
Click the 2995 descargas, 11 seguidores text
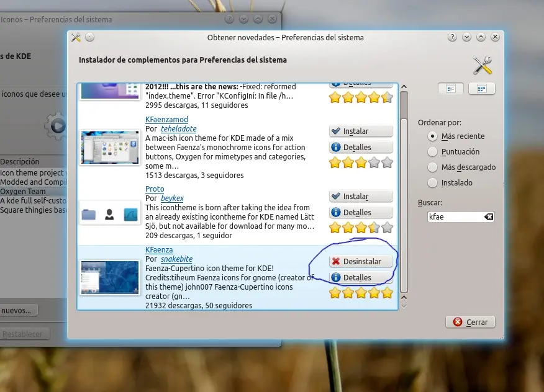197,105
